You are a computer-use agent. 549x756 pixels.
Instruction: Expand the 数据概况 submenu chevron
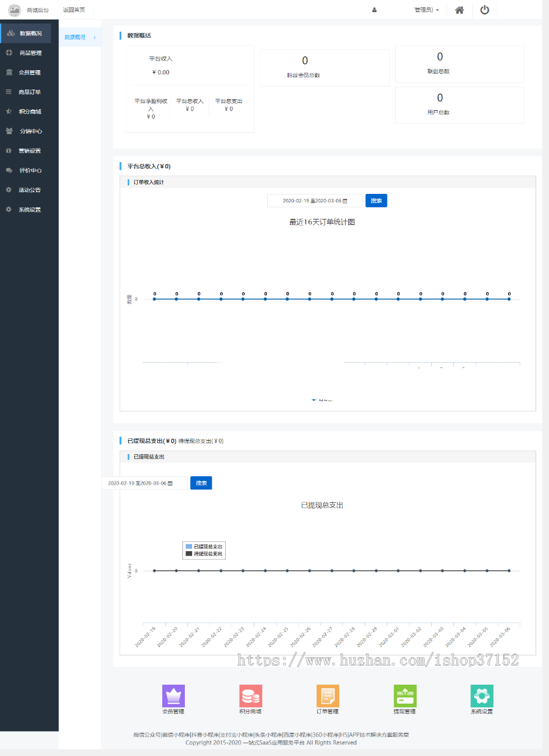(x=95, y=37)
